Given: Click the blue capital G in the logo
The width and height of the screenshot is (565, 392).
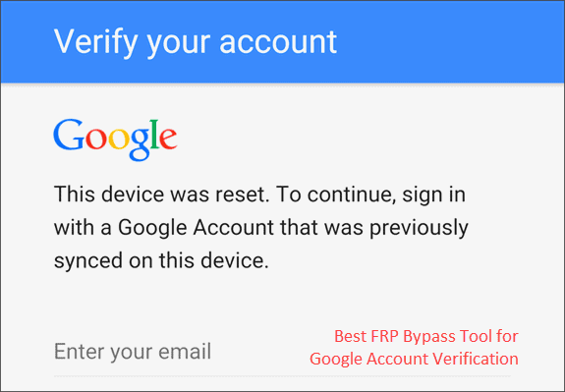Looking at the screenshot, I should [x=69, y=135].
